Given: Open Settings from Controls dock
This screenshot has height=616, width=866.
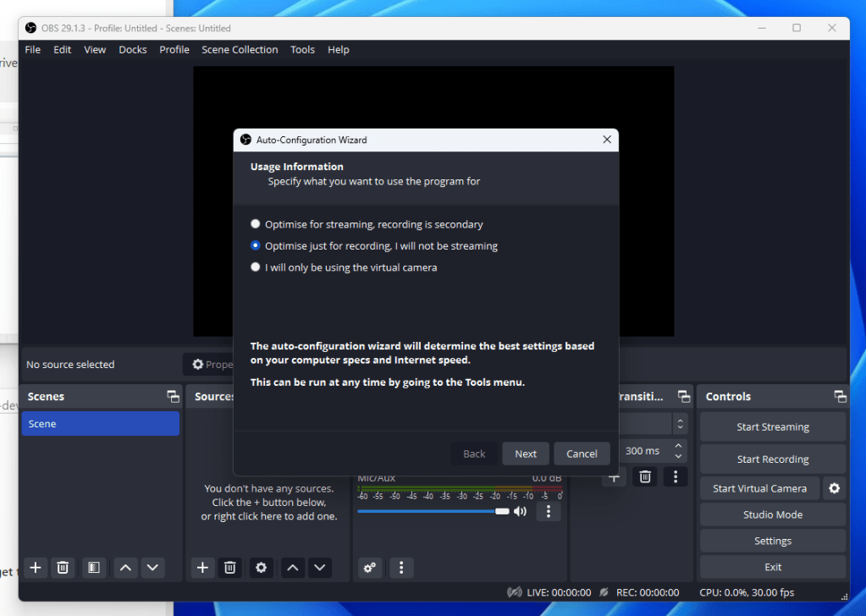Looking at the screenshot, I should click(773, 541).
